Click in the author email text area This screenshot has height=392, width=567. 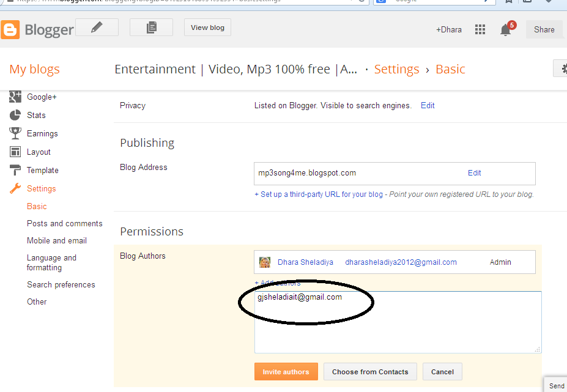coord(398,322)
